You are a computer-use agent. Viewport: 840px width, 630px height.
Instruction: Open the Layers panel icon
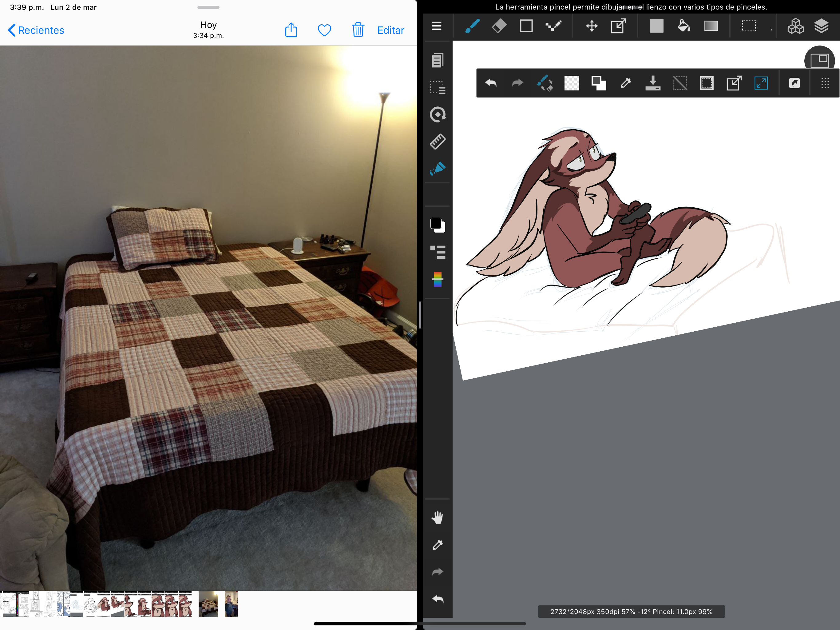pos(821,26)
